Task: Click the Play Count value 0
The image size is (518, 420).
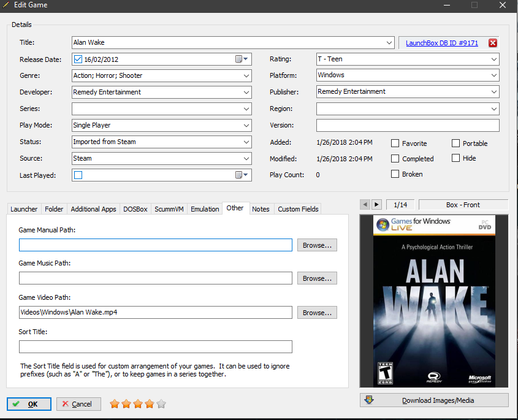Action: [x=318, y=175]
